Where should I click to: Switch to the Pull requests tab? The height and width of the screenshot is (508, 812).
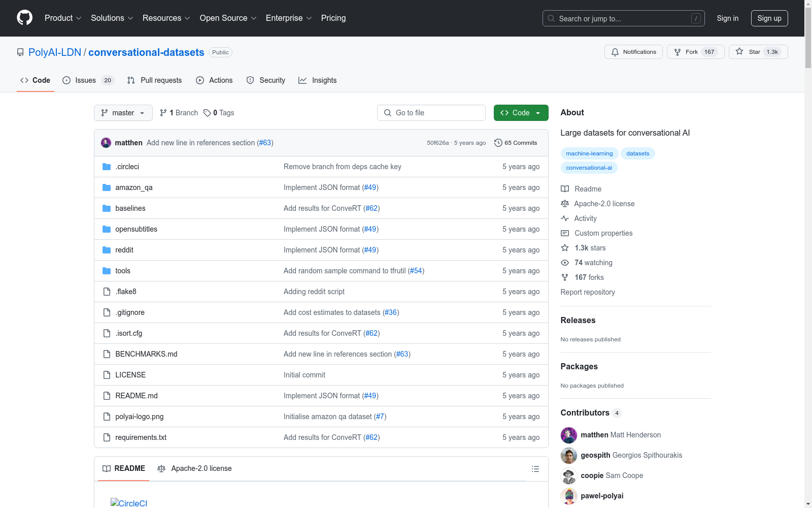[154, 80]
